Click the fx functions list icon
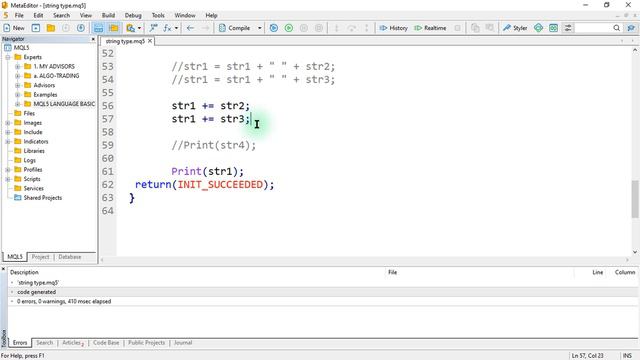The height and width of the screenshot is (360, 640). [x=167, y=28]
